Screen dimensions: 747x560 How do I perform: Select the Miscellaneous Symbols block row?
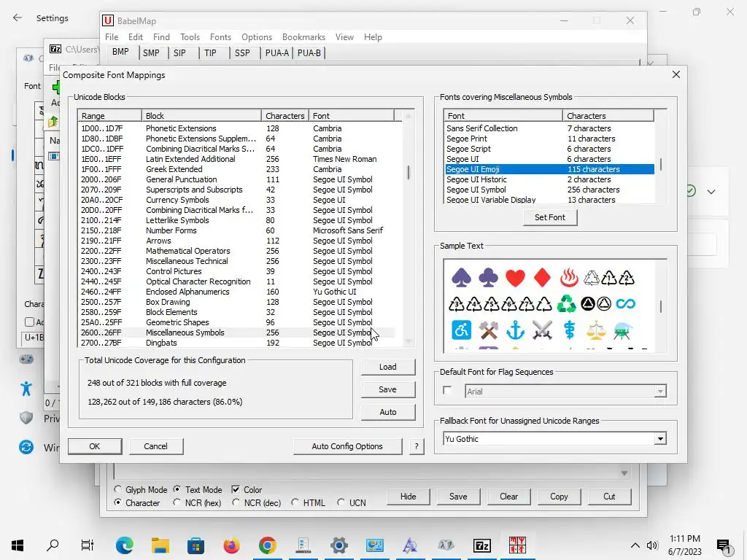(237, 332)
